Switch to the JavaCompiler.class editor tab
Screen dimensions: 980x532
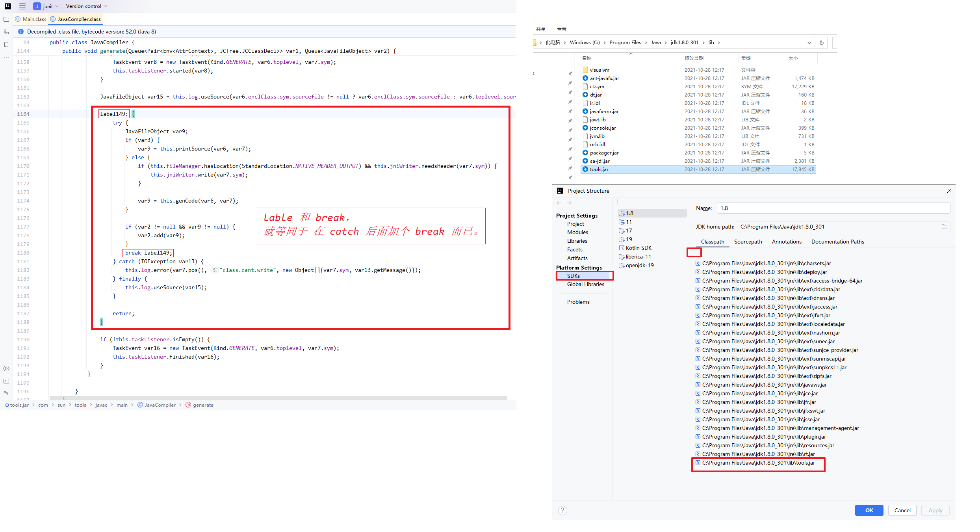pos(76,19)
